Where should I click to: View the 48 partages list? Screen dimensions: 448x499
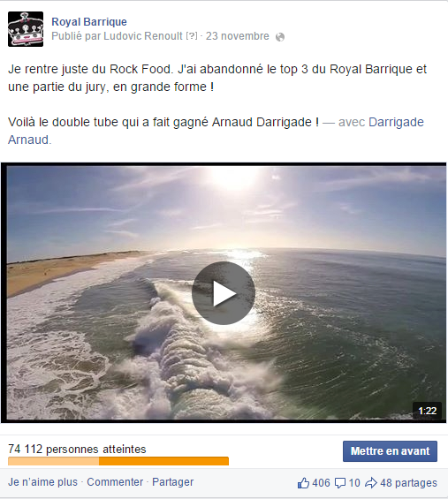(x=408, y=483)
